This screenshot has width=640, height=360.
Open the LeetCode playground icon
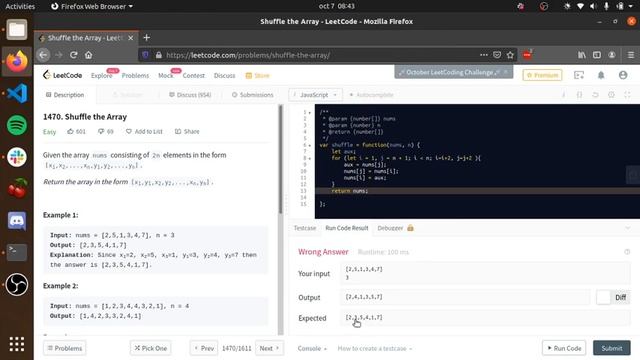579,75
